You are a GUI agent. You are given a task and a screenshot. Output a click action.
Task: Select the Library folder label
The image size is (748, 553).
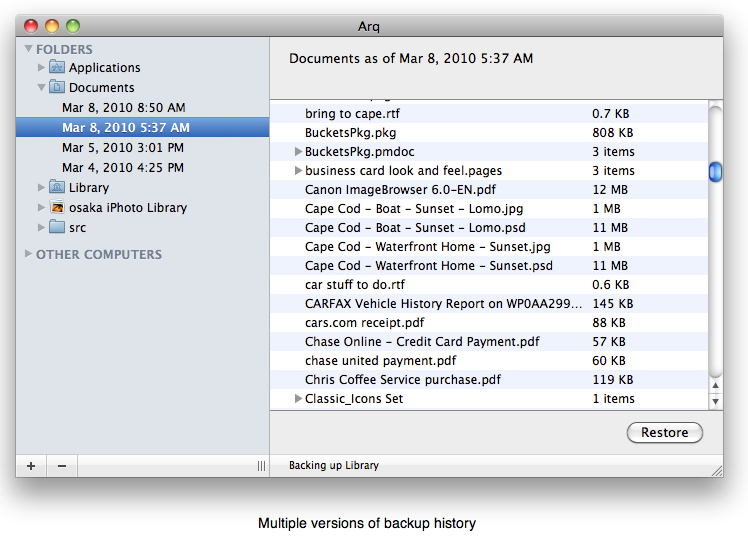pyautogui.click(x=89, y=188)
